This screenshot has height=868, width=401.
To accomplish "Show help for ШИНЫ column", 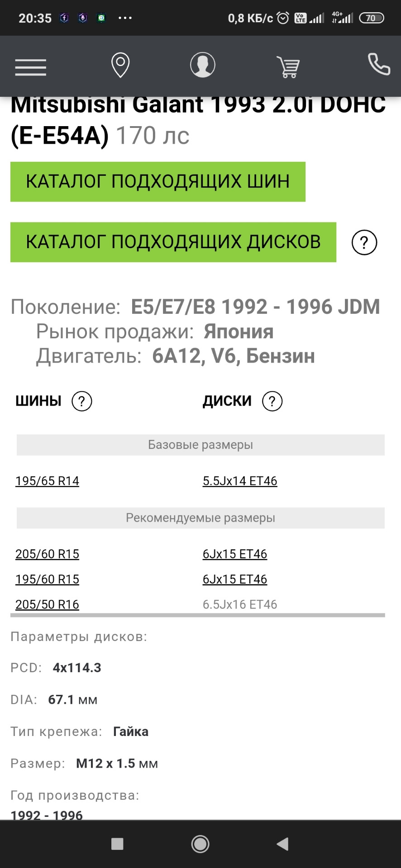I will tap(82, 401).
